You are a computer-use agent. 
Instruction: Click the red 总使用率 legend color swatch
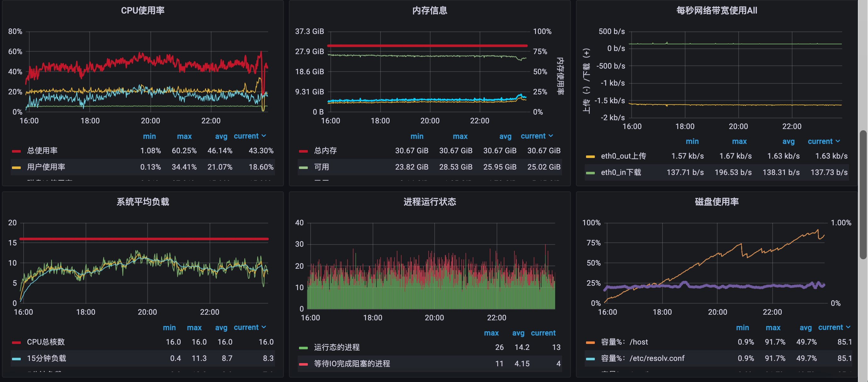(16, 151)
